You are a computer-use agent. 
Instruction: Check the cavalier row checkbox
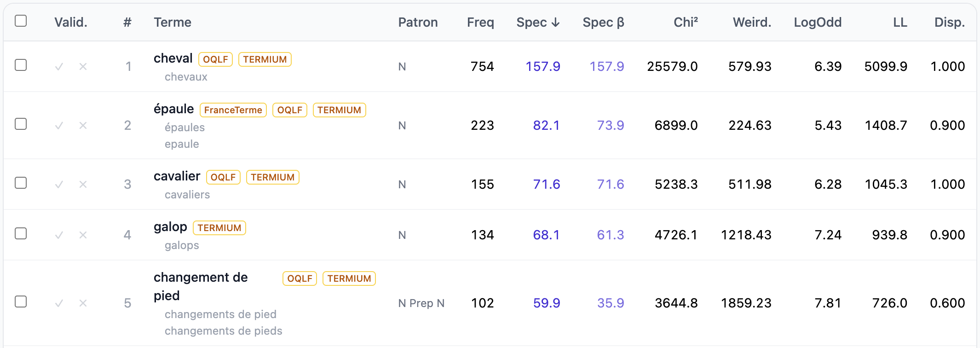pyautogui.click(x=21, y=183)
